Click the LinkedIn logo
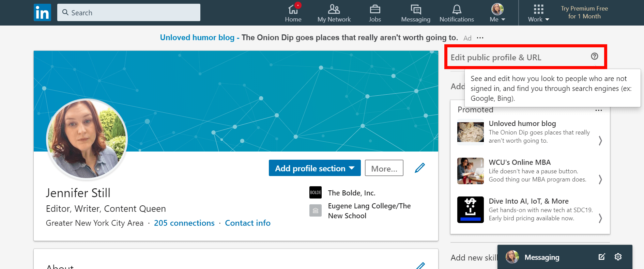 point(42,13)
